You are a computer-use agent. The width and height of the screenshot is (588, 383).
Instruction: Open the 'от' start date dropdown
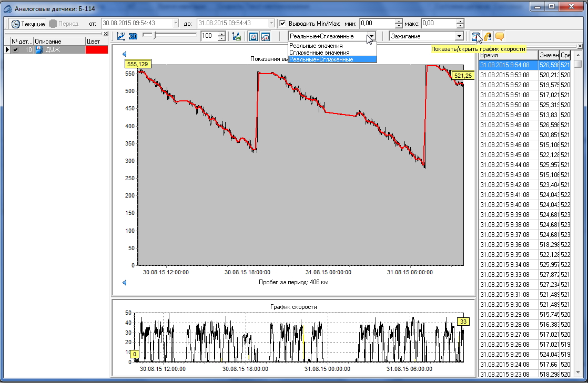[175, 24]
